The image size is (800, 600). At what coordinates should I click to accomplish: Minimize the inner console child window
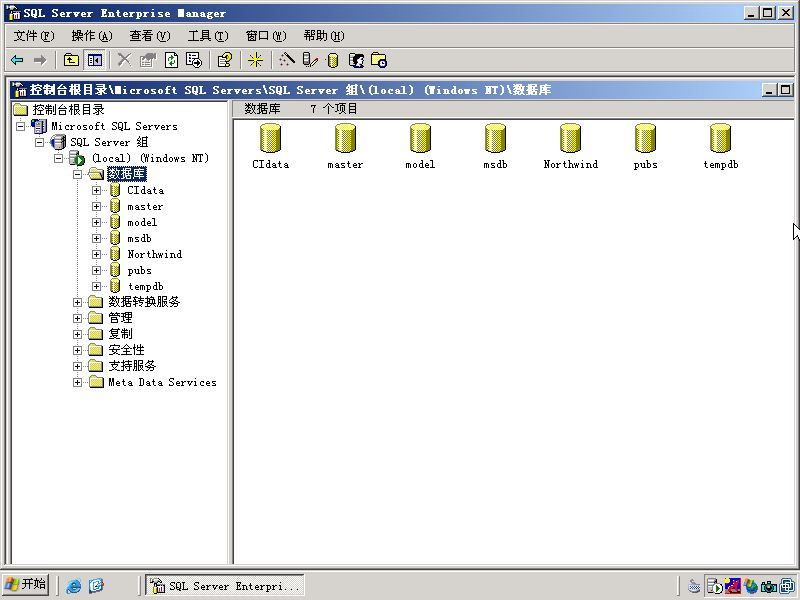coord(769,90)
